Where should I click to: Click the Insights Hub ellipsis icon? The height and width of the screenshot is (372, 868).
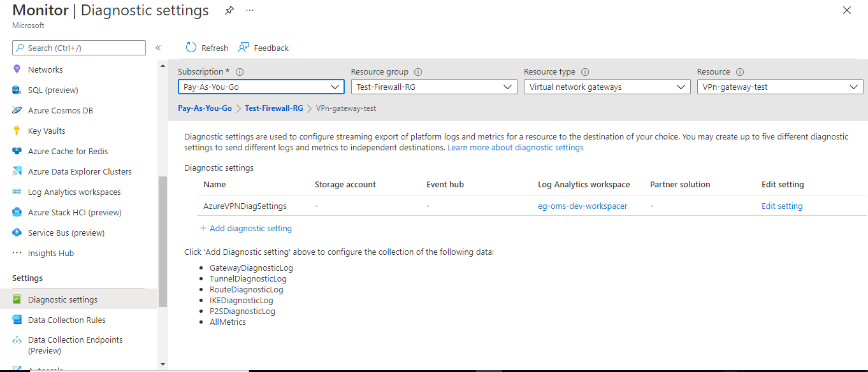(17, 253)
